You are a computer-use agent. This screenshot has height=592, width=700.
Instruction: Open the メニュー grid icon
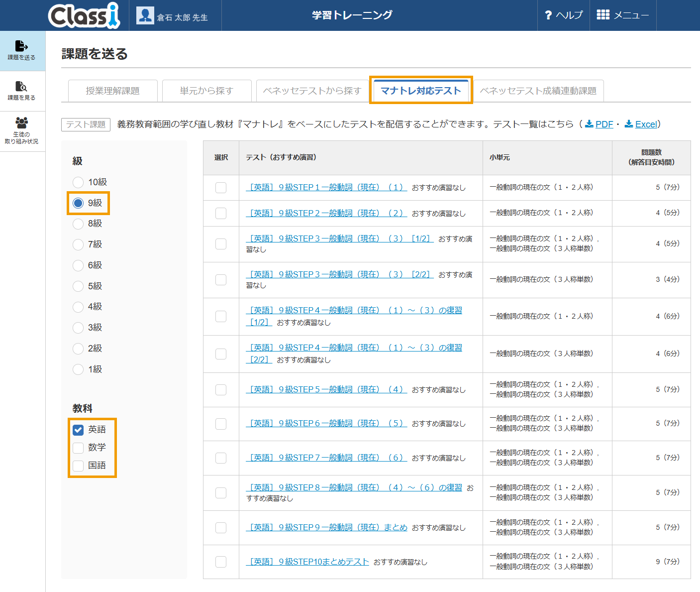603,15
